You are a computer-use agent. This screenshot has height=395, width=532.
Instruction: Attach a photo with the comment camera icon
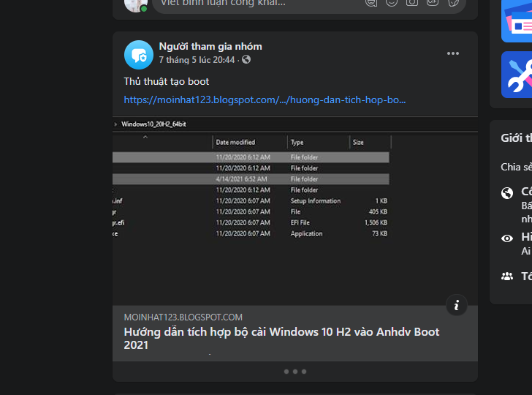(x=412, y=2)
